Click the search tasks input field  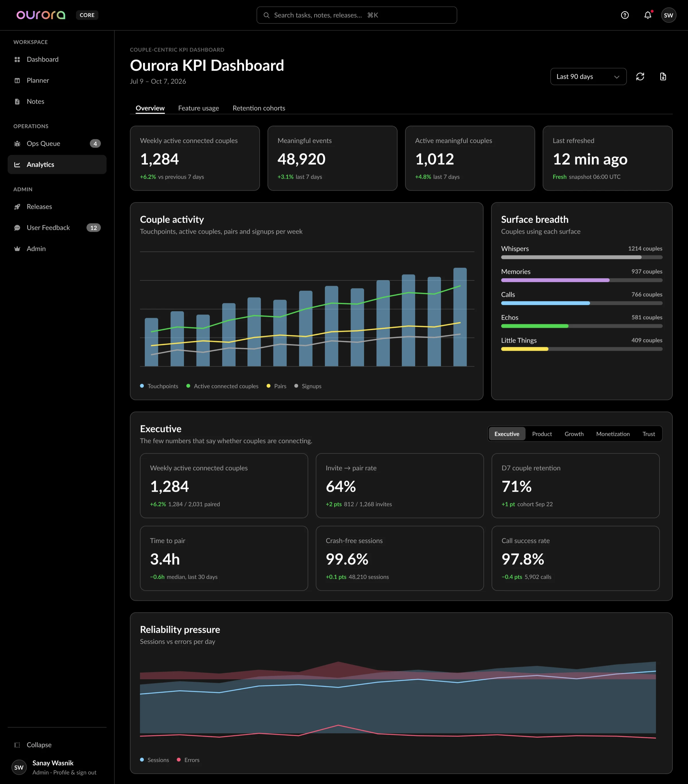coord(356,15)
